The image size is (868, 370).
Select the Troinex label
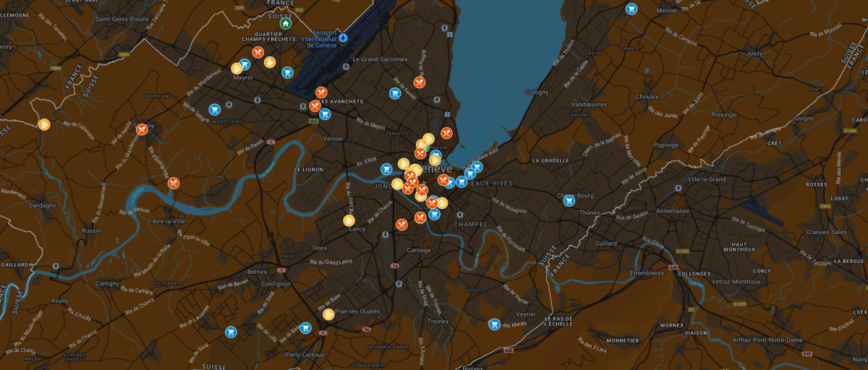[x=438, y=321]
